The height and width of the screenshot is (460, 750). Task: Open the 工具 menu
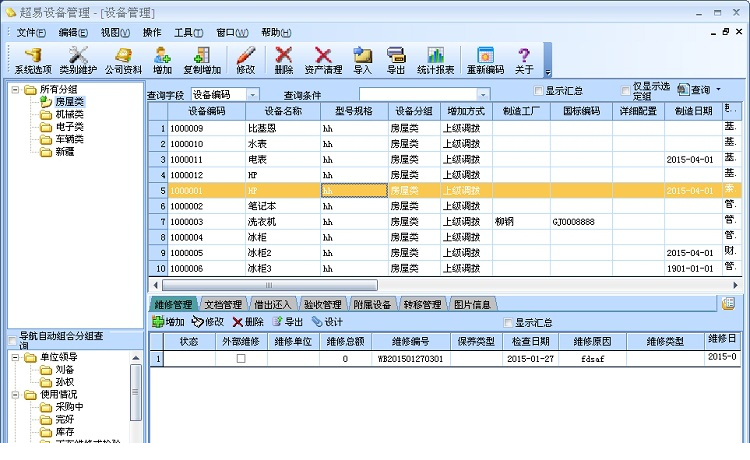(188, 33)
